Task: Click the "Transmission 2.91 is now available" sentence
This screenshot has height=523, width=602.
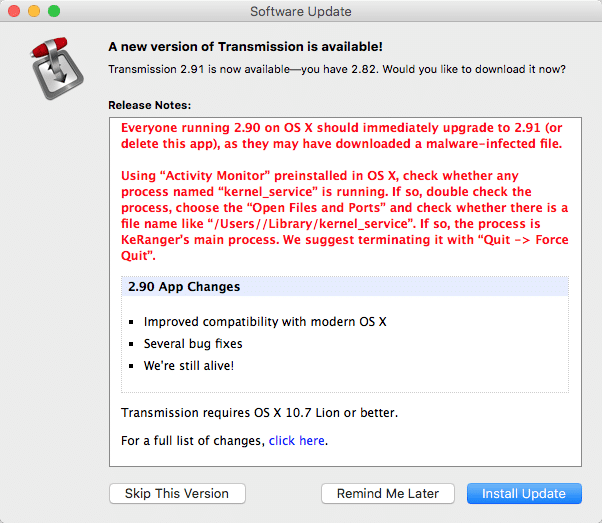Action: [336, 70]
